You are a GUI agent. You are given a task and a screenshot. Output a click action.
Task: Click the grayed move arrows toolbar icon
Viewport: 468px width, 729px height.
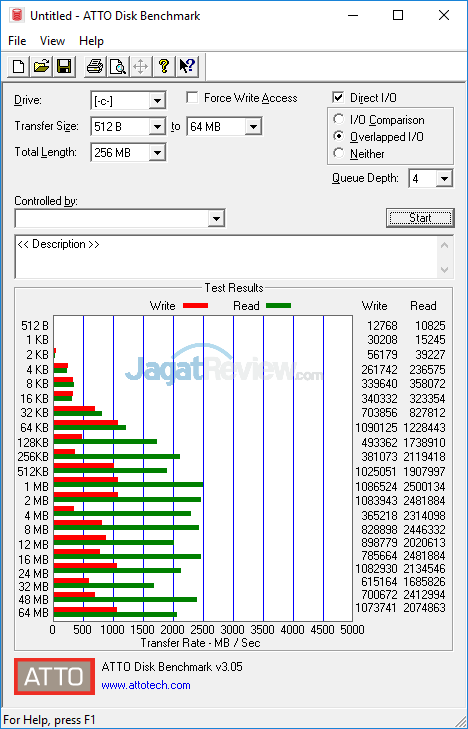click(140, 66)
